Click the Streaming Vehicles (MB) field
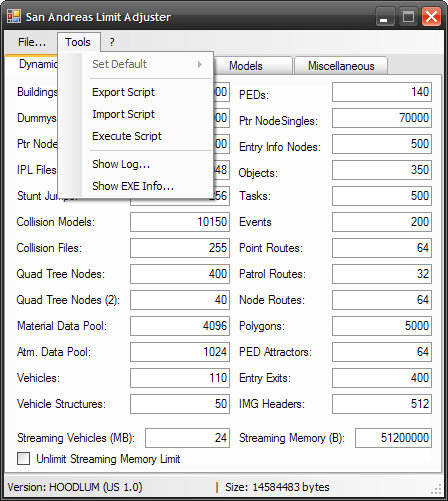 187,438
